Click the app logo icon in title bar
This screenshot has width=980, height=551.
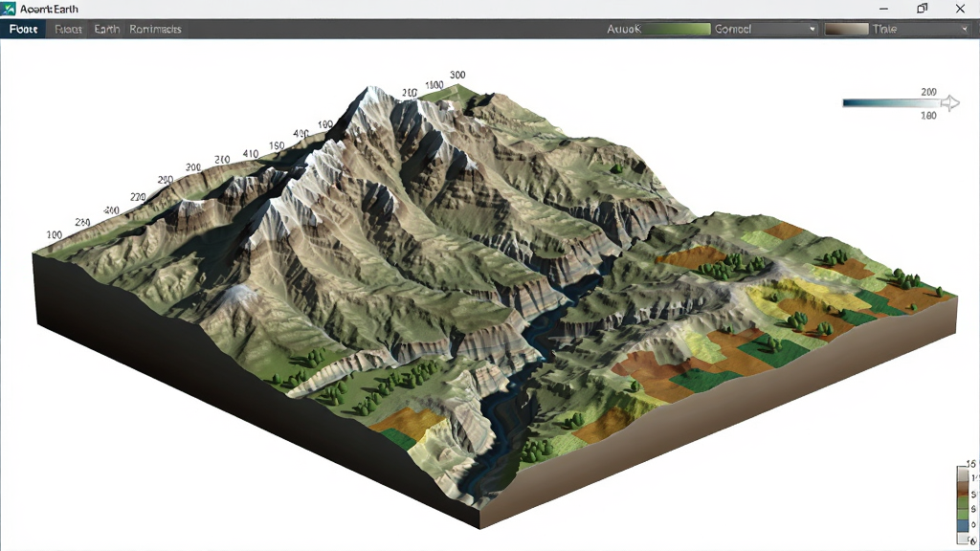pos(8,9)
